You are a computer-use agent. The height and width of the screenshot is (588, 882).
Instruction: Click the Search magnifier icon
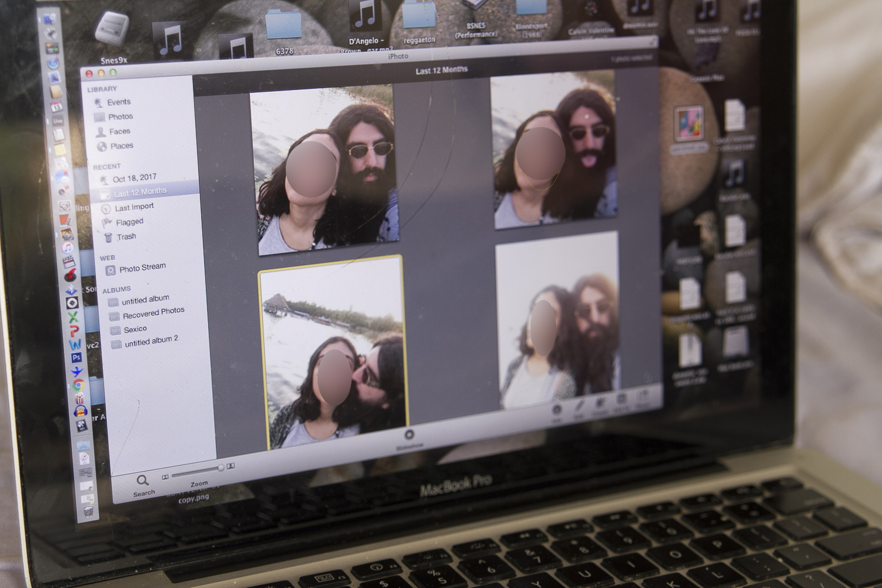tap(143, 480)
